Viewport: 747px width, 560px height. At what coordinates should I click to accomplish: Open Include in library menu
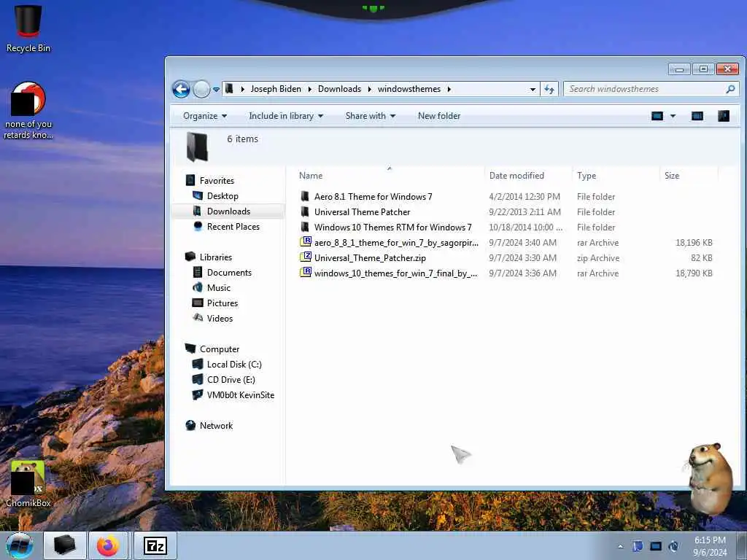point(286,116)
